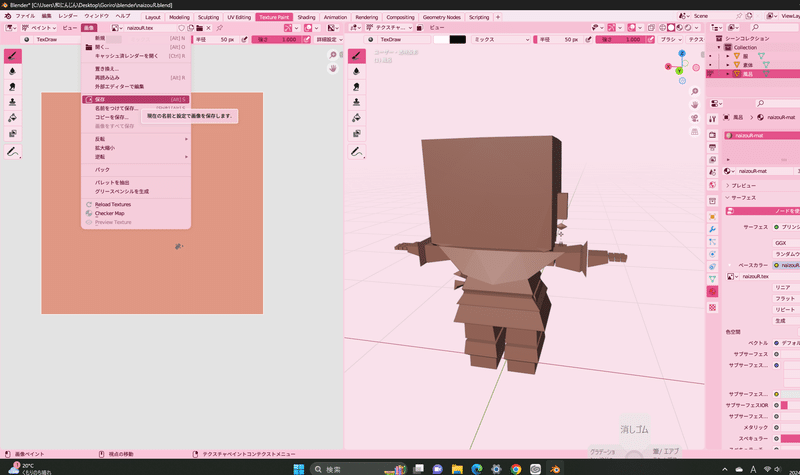Expand the プレビュー panel
Image resolution: width=800 pixels, height=475 pixels.
741,186
